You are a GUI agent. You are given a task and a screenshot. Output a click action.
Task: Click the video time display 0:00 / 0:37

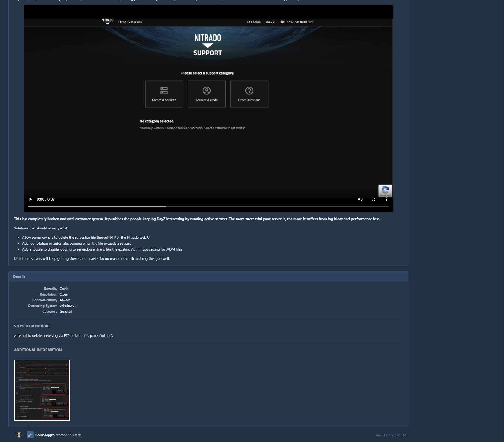pyautogui.click(x=46, y=199)
